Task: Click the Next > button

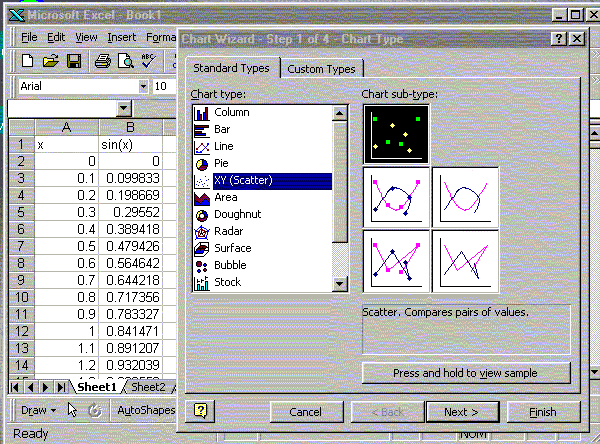Action: pyautogui.click(x=462, y=412)
